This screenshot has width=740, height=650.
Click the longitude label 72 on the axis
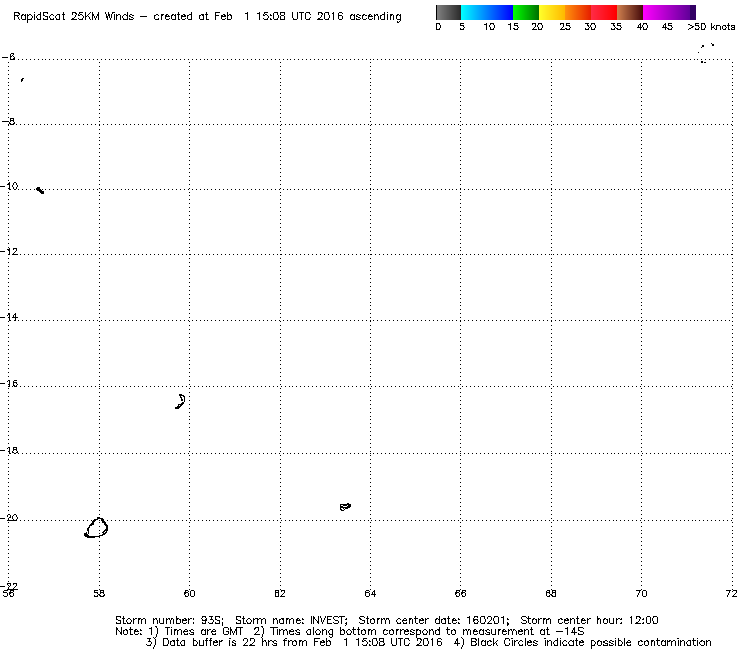coord(731,593)
